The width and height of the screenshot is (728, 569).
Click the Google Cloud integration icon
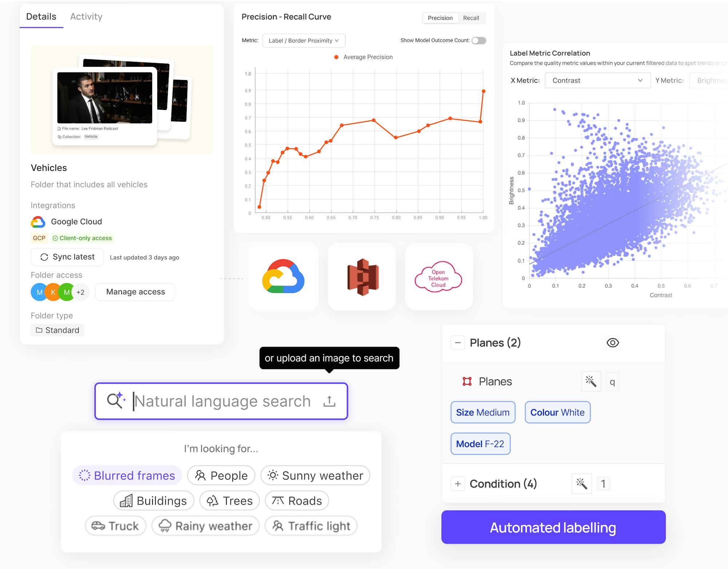[39, 221]
